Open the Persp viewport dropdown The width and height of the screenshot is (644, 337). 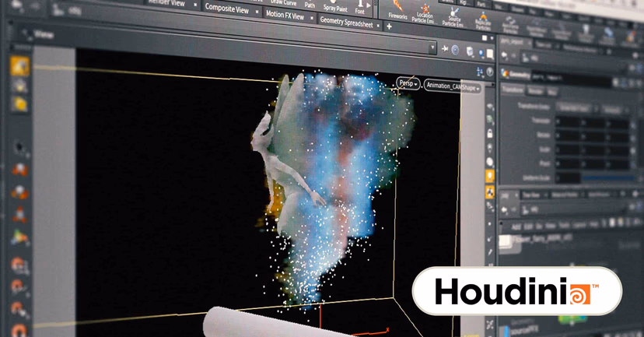click(x=408, y=83)
